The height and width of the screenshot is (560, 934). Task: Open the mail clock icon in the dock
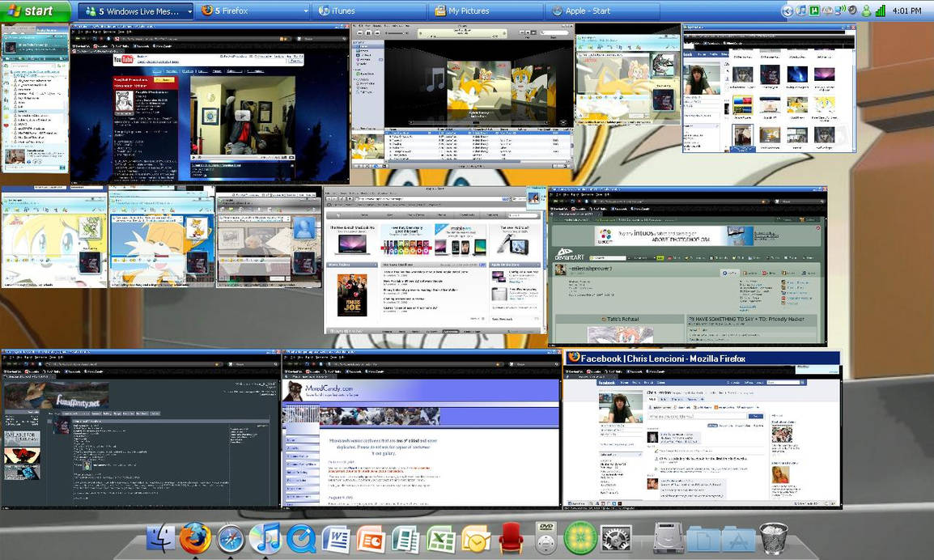click(476, 538)
